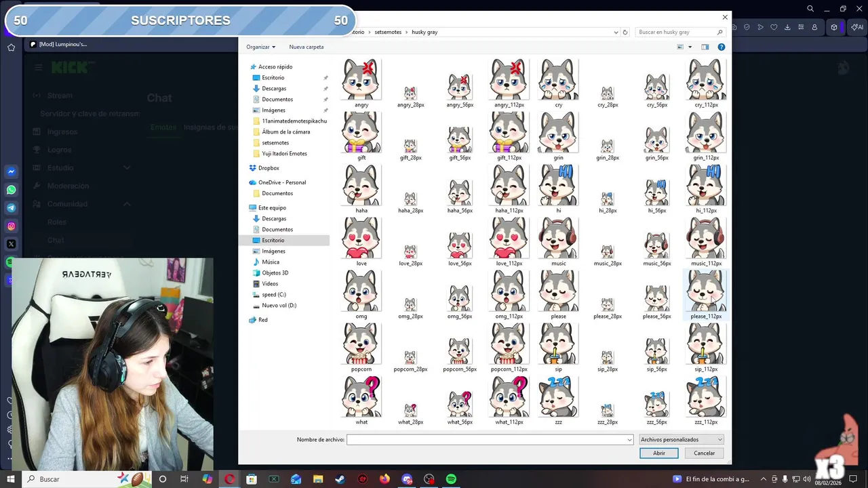
Task: Open Spotify from the taskbar
Action: click(451, 479)
